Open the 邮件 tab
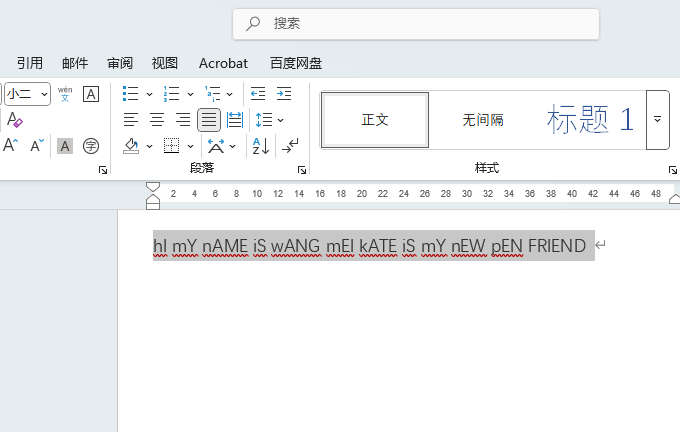Screen dimensions: 680x432 pyautogui.click(x=75, y=63)
